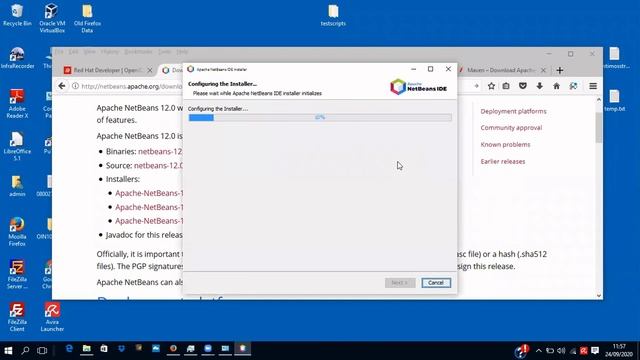The image size is (640, 360).
Task: Cancel the NetBeans installer setup
Action: tap(436, 282)
